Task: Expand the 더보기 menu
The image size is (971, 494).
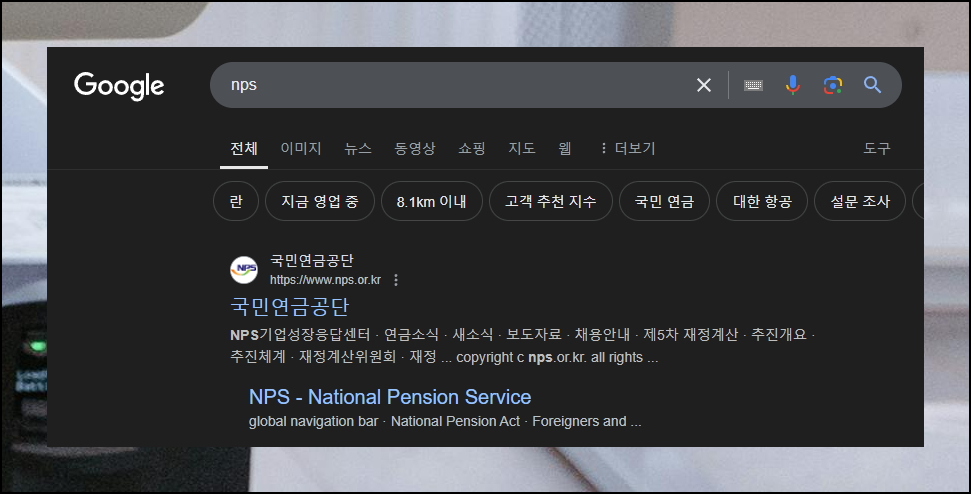Action: click(627, 149)
